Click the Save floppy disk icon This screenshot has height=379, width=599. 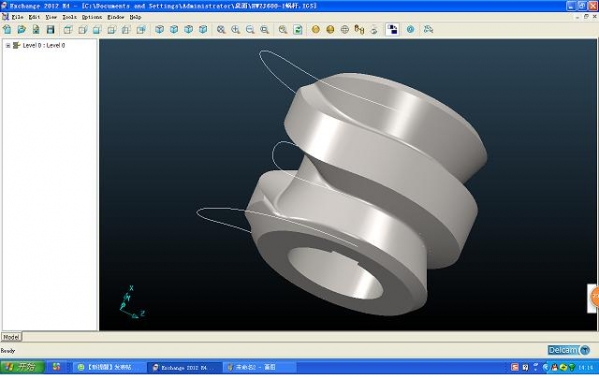50,29
